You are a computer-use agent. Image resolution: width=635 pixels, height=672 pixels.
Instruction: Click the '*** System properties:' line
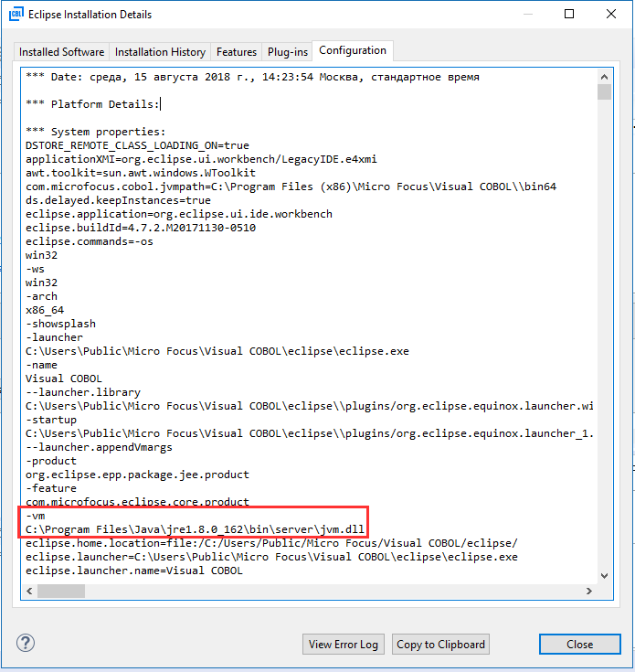pos(96,132)
